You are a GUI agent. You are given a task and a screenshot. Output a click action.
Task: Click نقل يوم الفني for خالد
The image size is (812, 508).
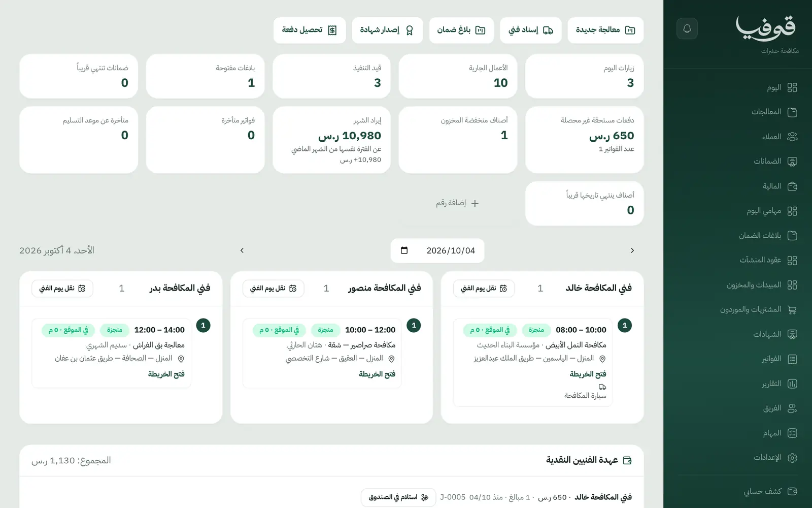coord(484,289)
